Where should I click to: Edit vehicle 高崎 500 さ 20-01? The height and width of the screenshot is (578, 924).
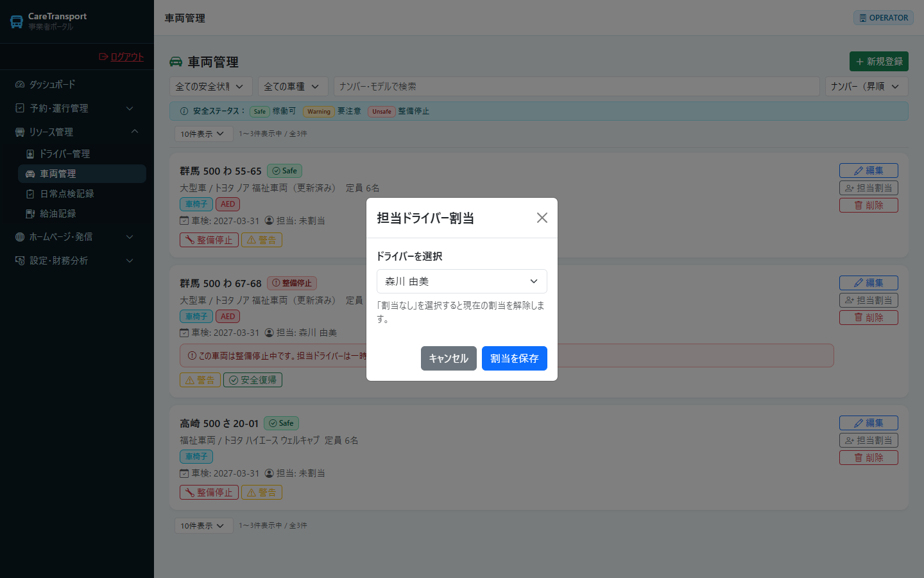pos(869,423)
